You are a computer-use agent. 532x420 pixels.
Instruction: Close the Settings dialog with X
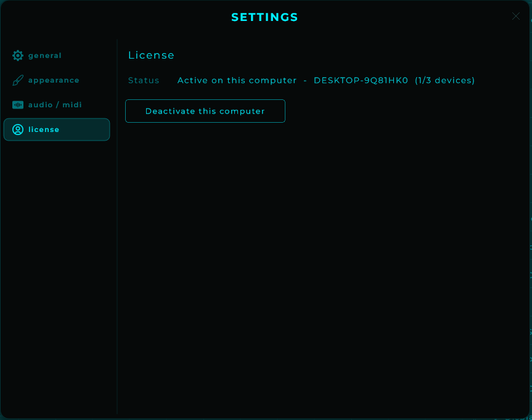516,16
